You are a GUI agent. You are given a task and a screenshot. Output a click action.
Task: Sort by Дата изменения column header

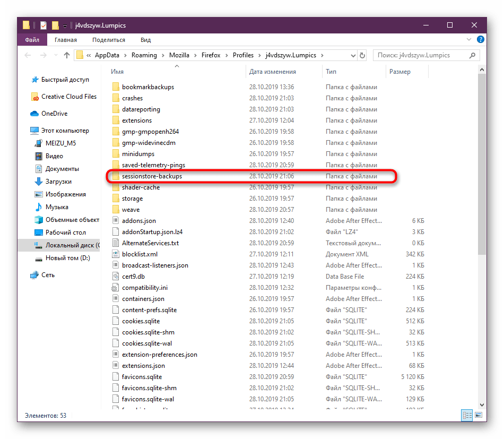pos(273,72)
